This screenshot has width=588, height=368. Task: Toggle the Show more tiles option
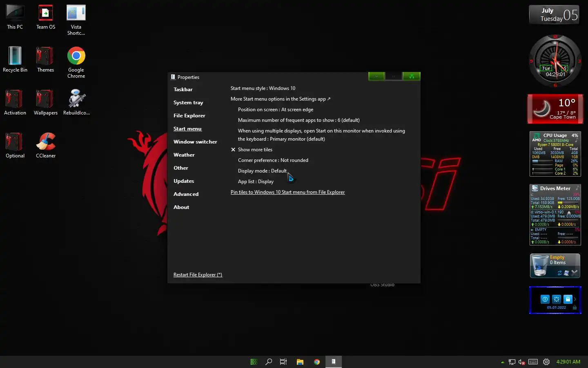tap(252, 150)
